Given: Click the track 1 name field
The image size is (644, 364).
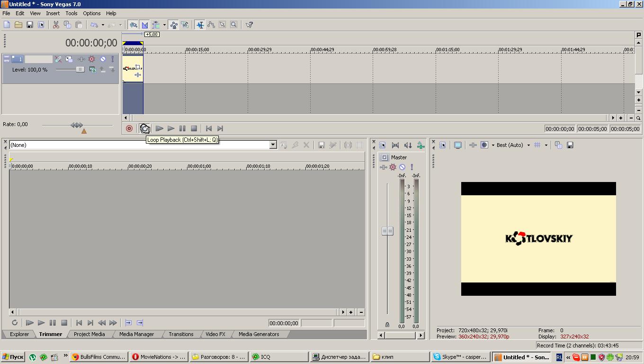Looking at the screenshot, I should [38, 59].
